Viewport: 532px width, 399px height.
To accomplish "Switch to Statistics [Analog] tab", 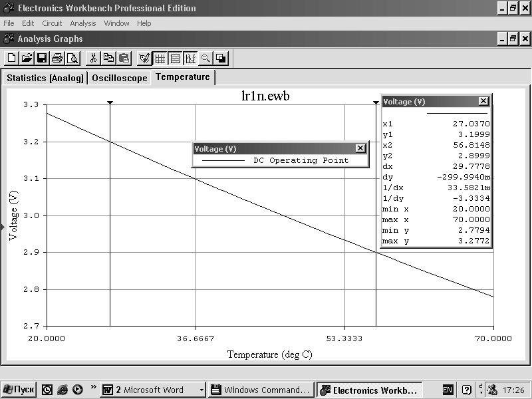I will (x=45, y=78).
